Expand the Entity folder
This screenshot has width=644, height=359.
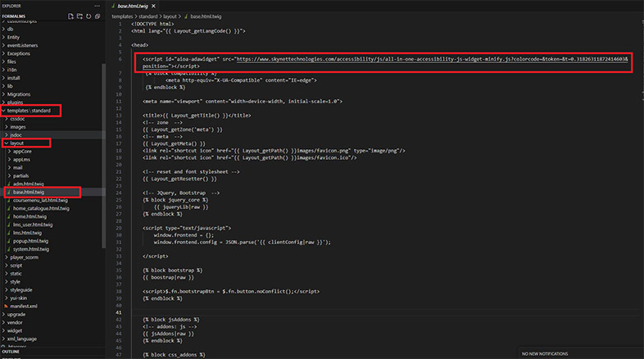point(13,38)
